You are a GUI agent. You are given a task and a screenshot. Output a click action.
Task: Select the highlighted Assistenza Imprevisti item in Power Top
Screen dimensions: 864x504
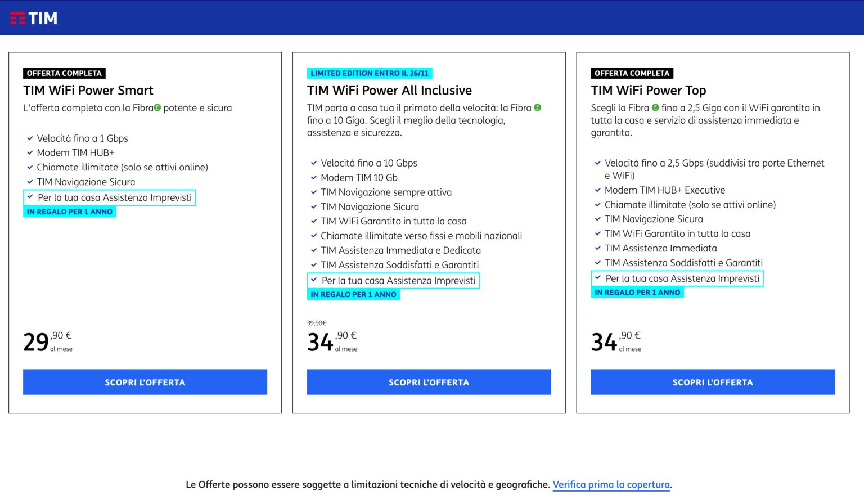(x=678, y=278)
